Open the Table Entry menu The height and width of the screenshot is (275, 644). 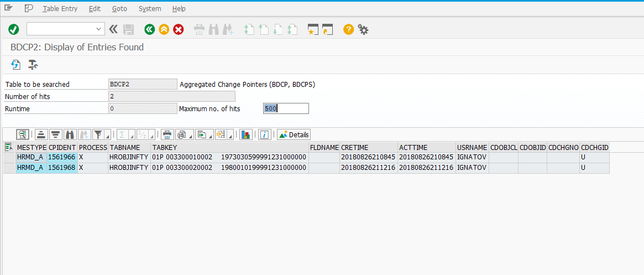pos(60,9)
